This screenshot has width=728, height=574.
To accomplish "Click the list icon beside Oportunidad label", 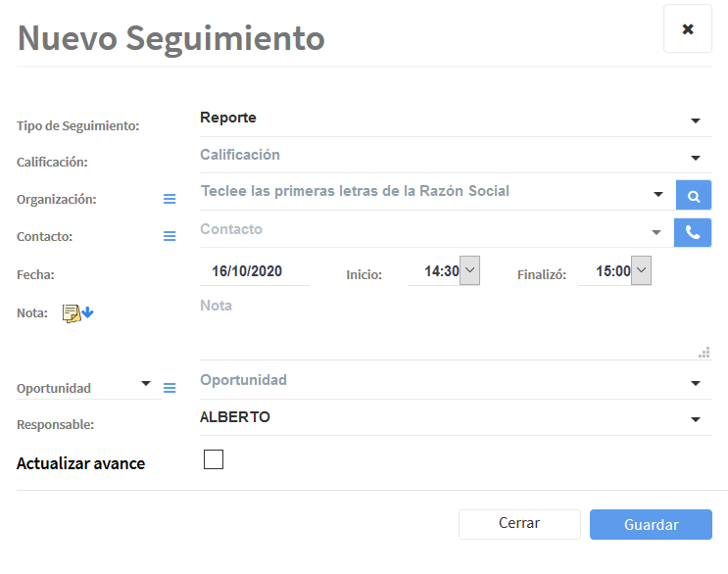I will point(170,388).
